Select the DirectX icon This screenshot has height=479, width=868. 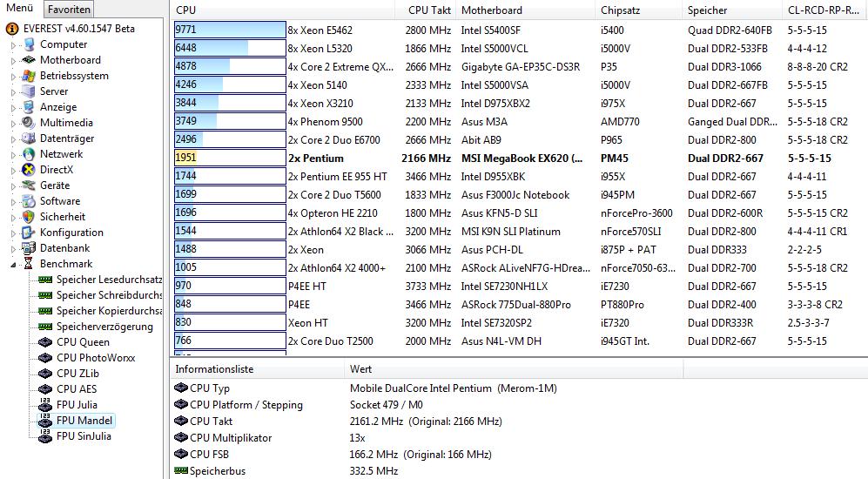(x=29, y=170)
